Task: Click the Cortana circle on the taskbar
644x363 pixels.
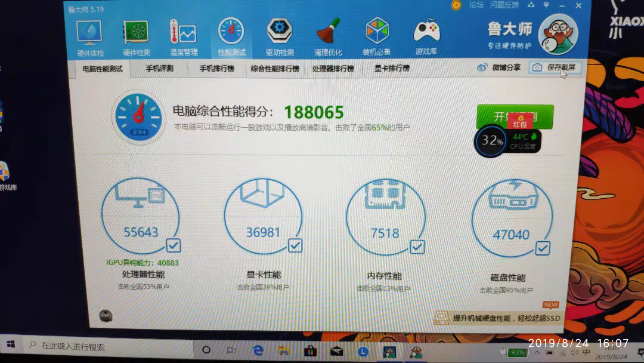Action: [x=206, y=350]
